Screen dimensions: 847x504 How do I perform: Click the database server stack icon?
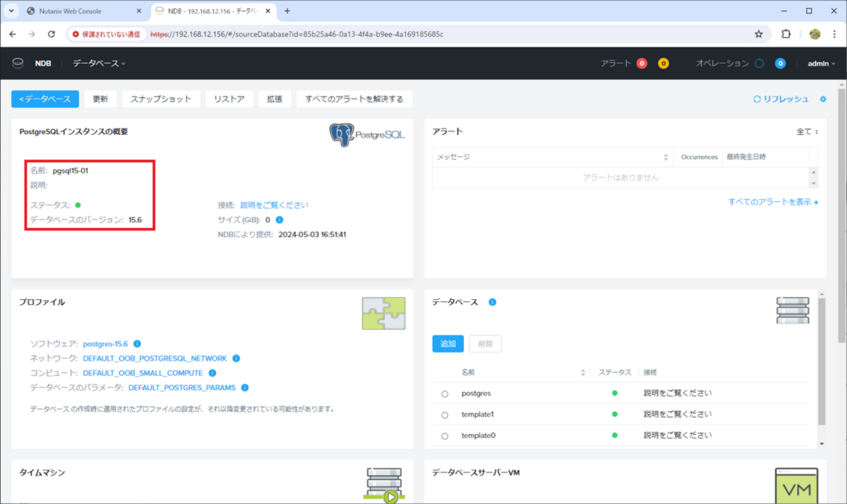(x=793, y=311)
